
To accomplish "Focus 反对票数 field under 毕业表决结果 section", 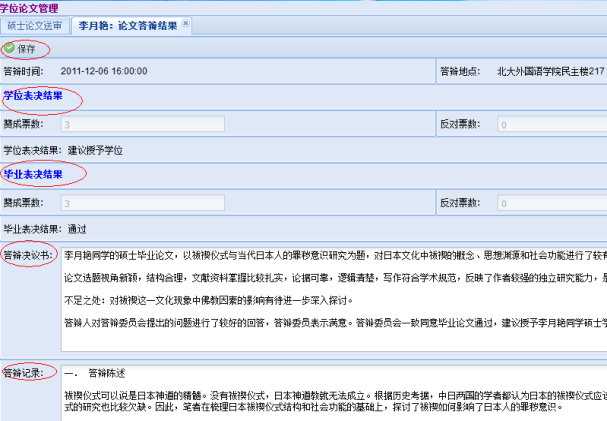I will pos(550,203).
